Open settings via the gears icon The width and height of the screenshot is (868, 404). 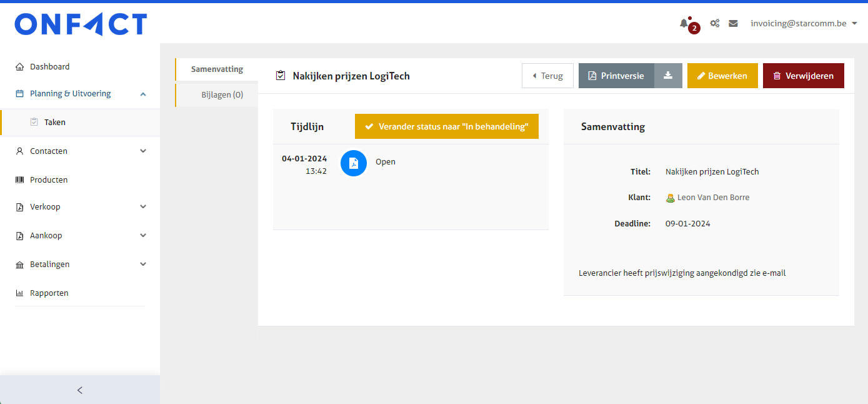pos(714,23)
